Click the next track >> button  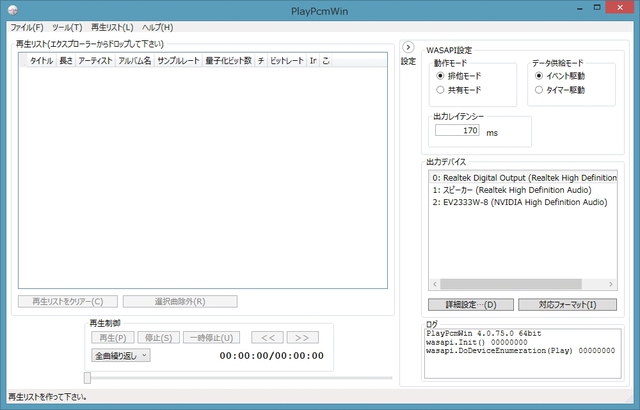(x=304, y=337)
